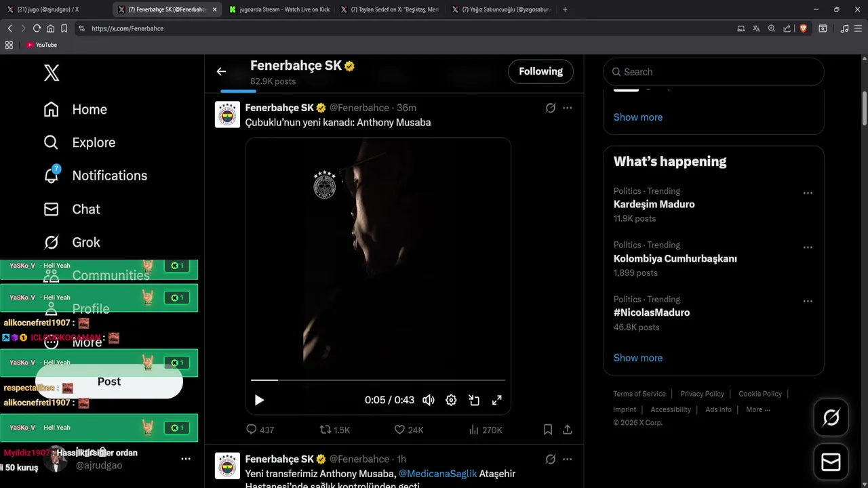868x488 pixels.
Task: Play the Anthony Musaba video
Action: [259, 400]
